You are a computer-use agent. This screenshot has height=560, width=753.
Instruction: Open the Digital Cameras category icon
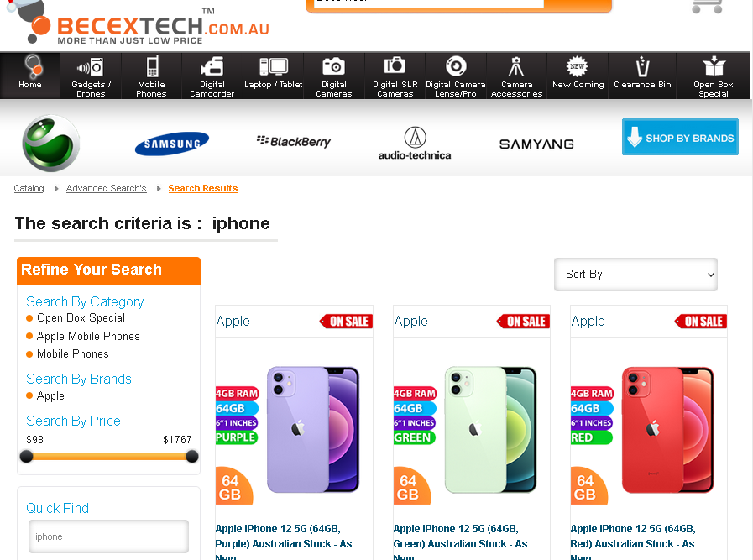pyautogui.click(x=334, y=66)
